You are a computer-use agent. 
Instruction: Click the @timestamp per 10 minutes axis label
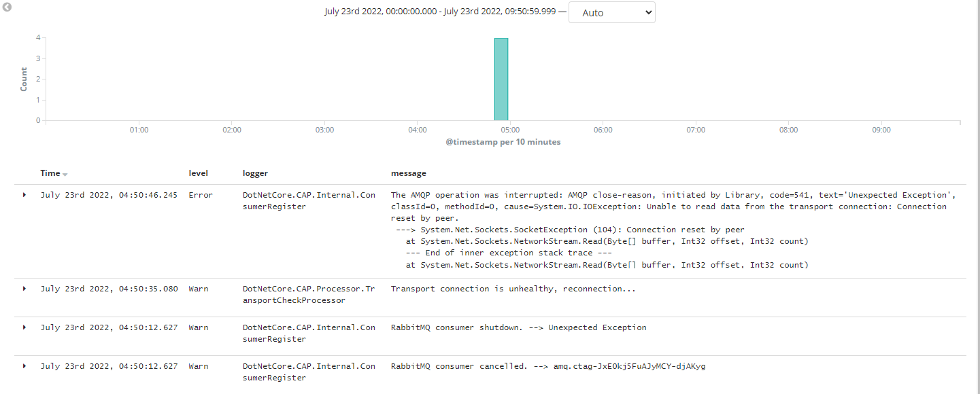504,141
